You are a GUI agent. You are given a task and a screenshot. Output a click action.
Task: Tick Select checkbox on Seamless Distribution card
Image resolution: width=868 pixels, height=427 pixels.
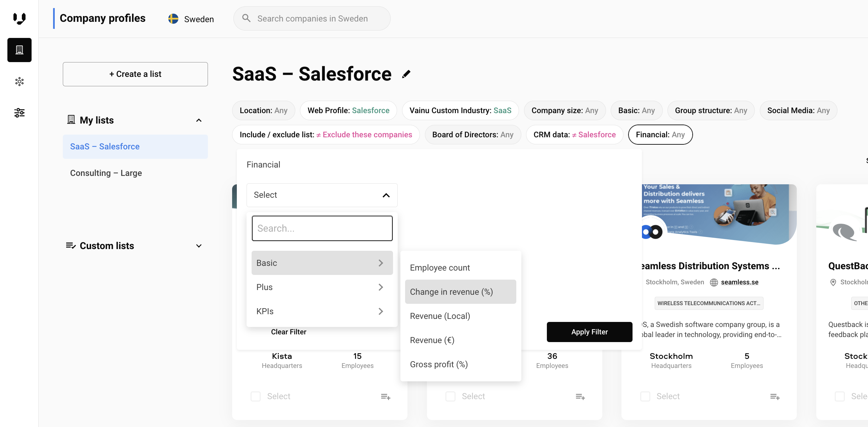645,396
